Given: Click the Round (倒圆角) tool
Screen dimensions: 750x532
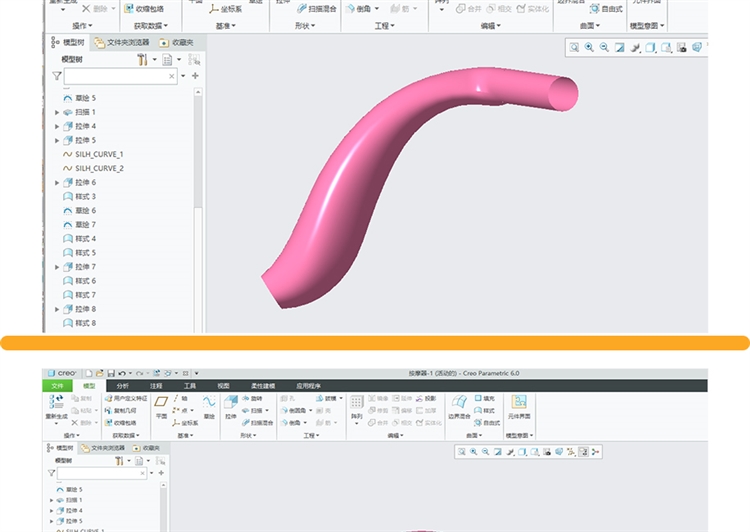Looking at the screenshot, I should [294, 410].
